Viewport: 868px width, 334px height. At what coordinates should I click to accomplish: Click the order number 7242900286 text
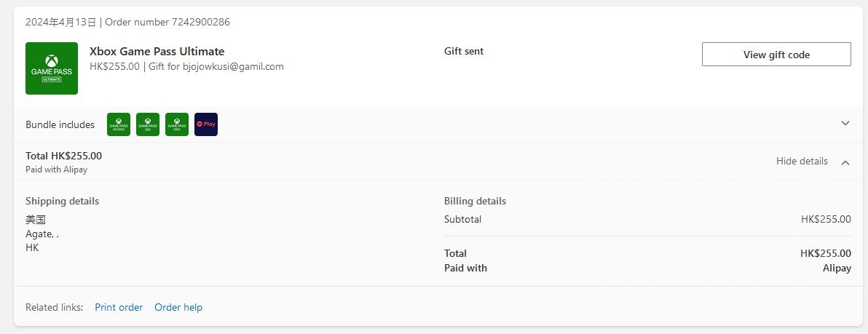pos(200,22)
